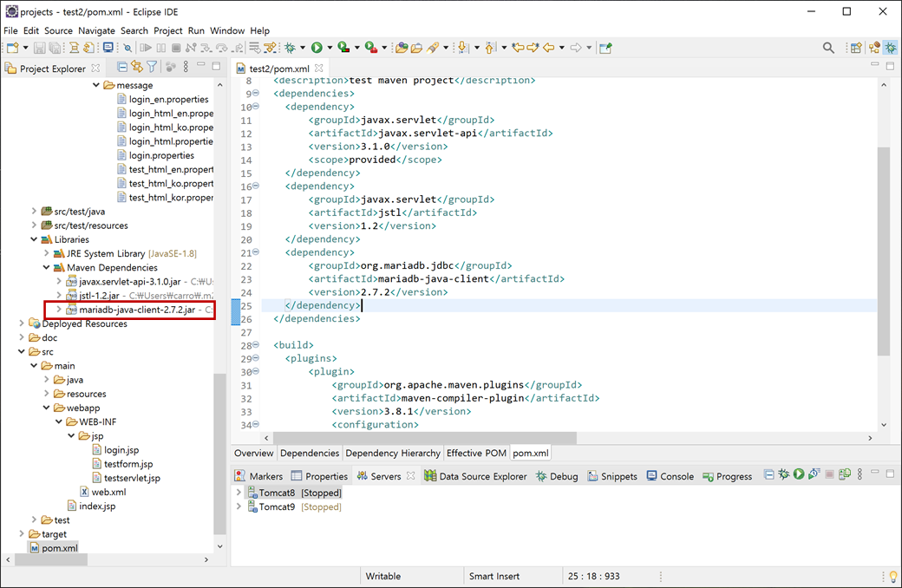Screen dimensions: 902x588
Task: Start server in debug mode icon
Action: tap(783, 474)
